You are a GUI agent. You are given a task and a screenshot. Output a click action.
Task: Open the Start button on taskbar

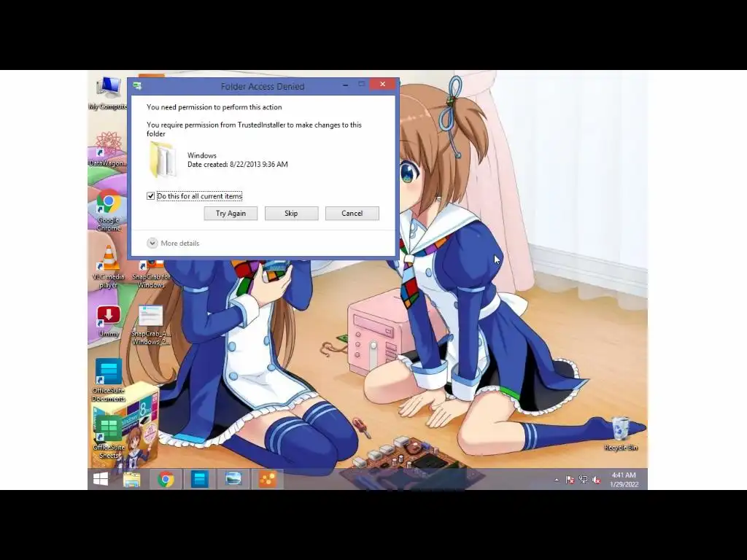tap(101, 480)
